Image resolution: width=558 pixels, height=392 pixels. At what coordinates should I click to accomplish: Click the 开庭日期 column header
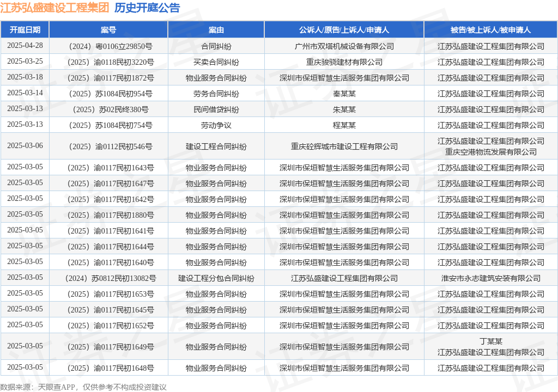click(25, 30)
